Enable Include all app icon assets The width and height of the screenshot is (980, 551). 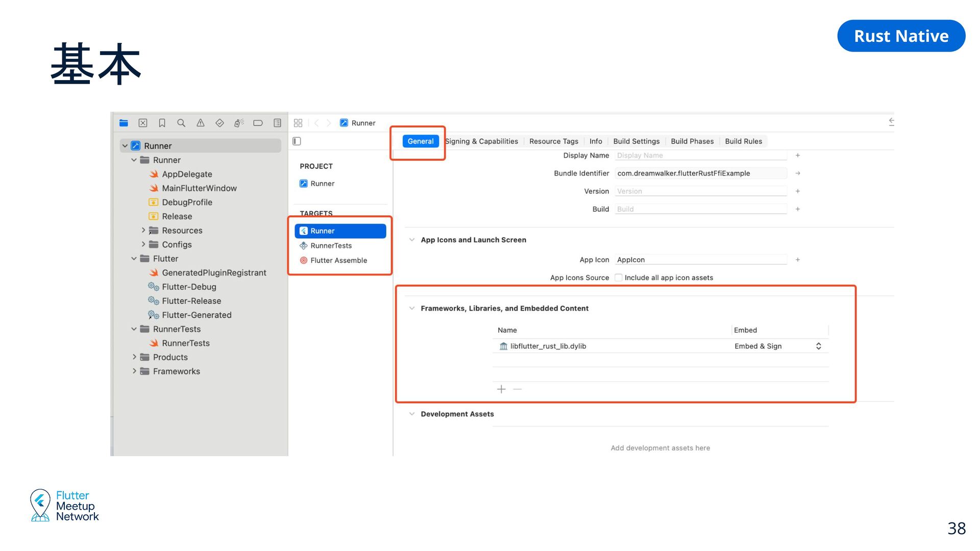pos(619,278)
